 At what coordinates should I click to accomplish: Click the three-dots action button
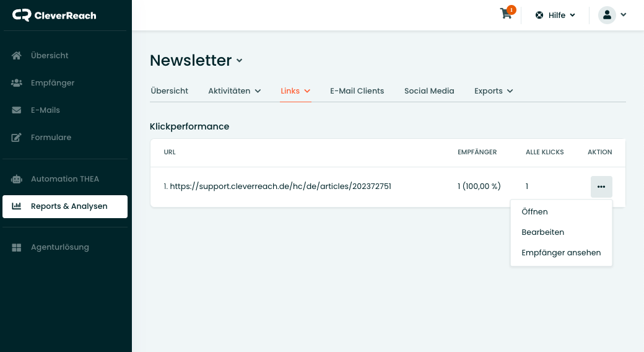point(601,187)
